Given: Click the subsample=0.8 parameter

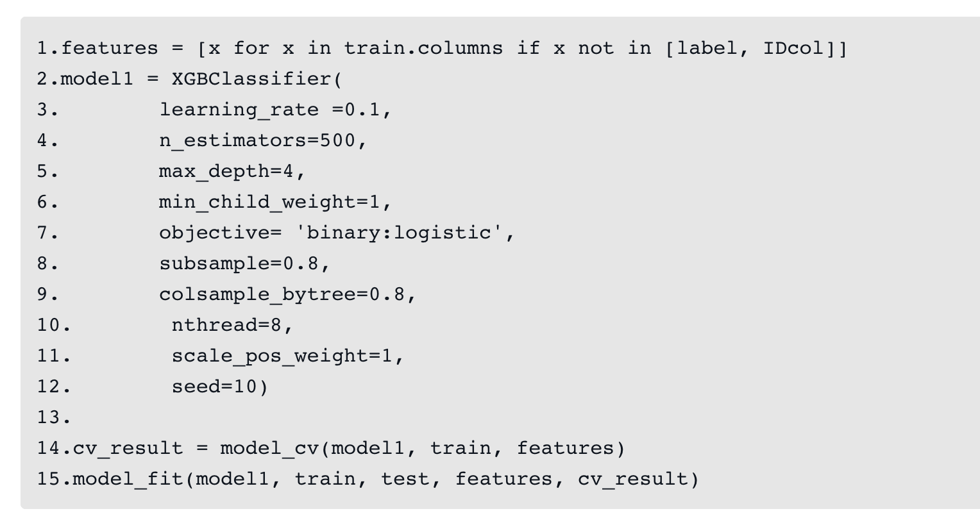Looking at the screenshot, I should [239, 263].
